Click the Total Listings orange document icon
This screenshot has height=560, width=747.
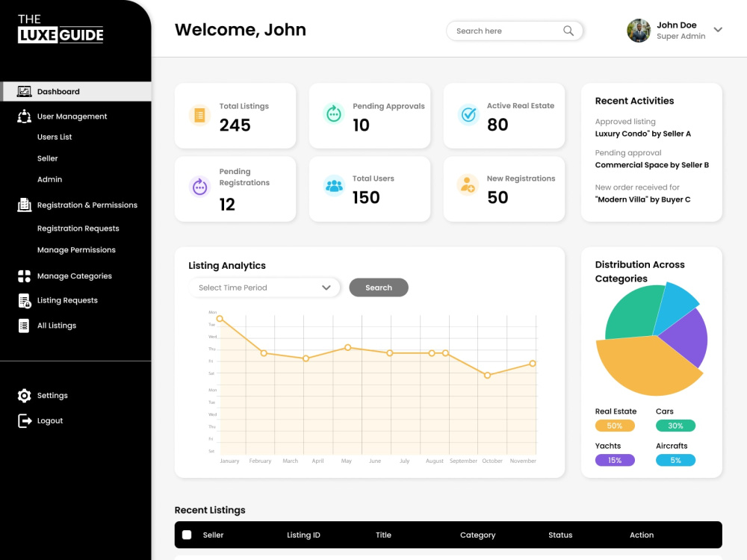(x=199, y=115)
